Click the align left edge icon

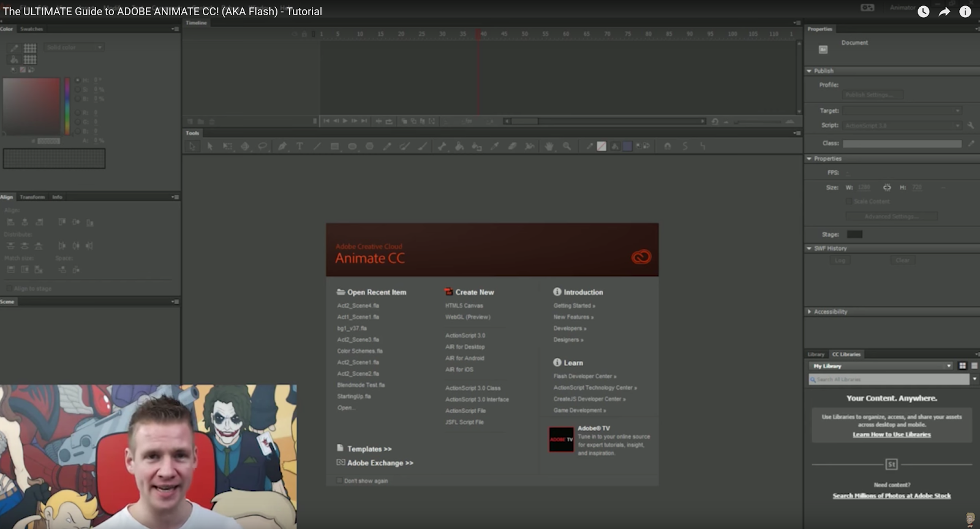(x=11, y=222)
